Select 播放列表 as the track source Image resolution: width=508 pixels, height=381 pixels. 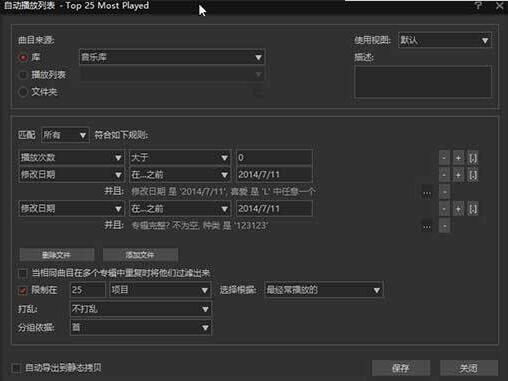click(23, 75)
